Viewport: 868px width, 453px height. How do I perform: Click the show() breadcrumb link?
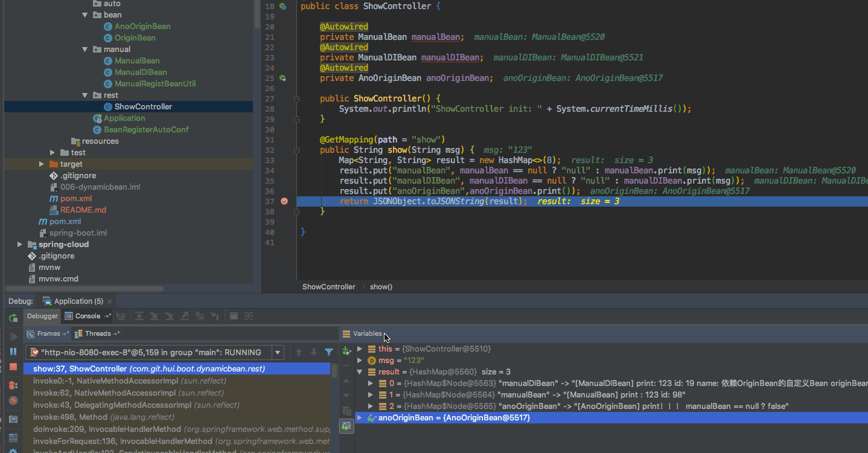click(x=380, y=286)
